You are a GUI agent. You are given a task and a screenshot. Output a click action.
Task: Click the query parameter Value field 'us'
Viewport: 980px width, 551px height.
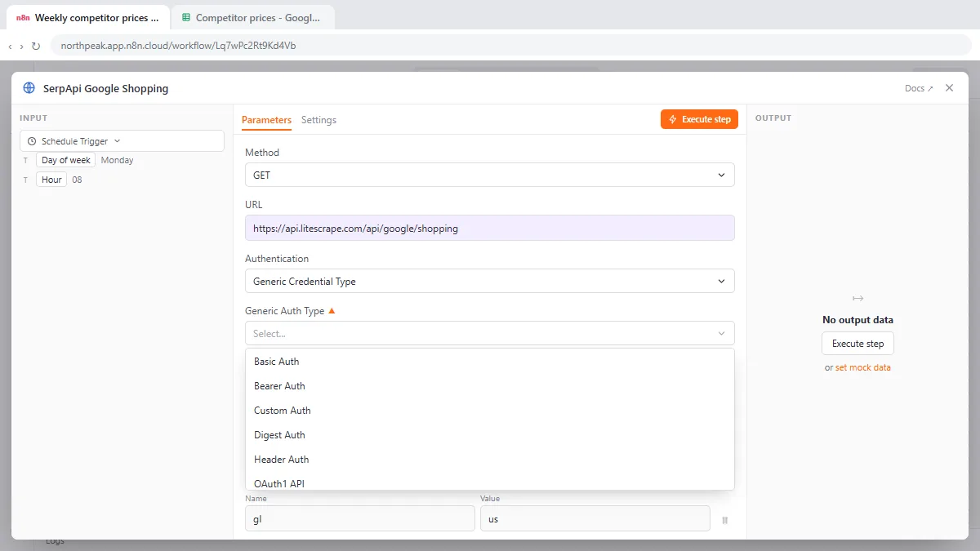(595, 518)
